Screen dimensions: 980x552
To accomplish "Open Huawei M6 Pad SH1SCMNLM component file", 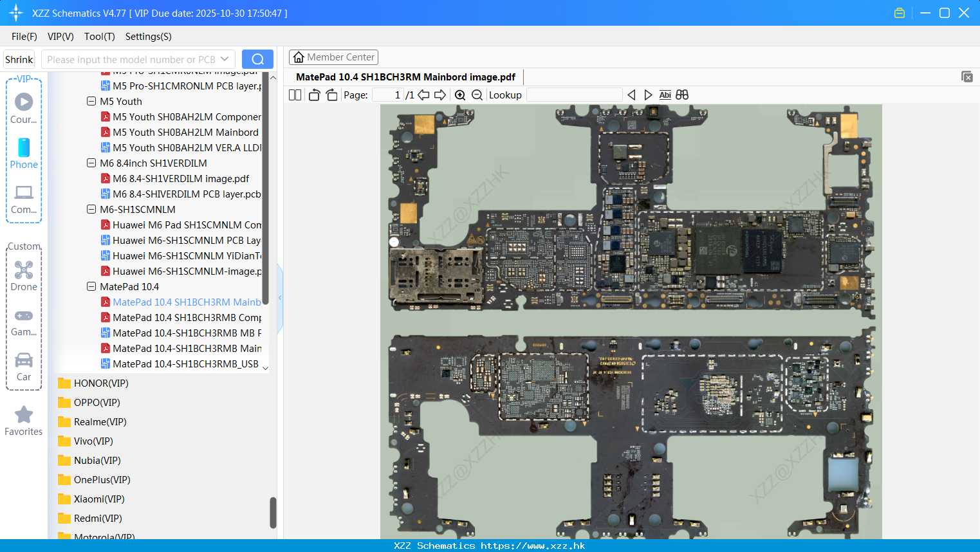I will point(181,225).
